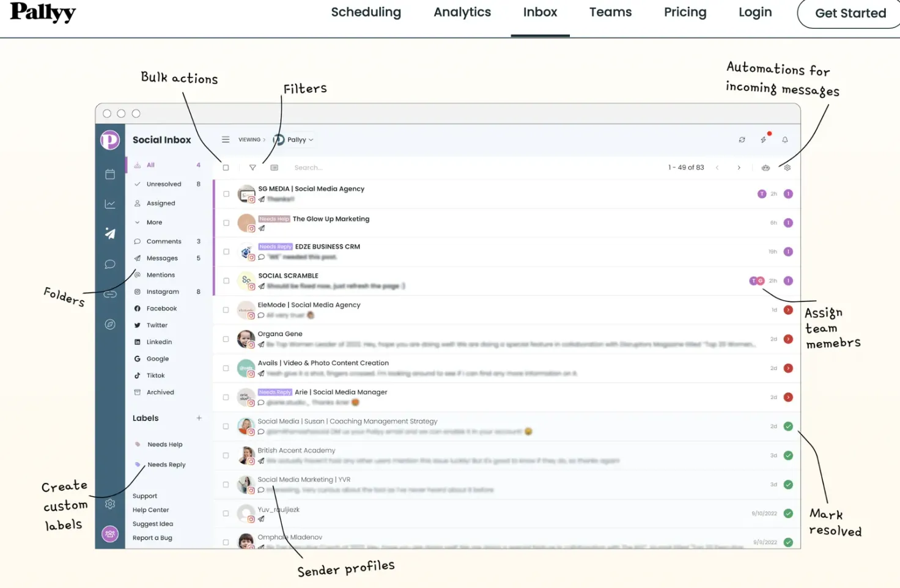Open the Support link
The height and width of the screenshot is (588, 900).
click(x=145, y=496)
